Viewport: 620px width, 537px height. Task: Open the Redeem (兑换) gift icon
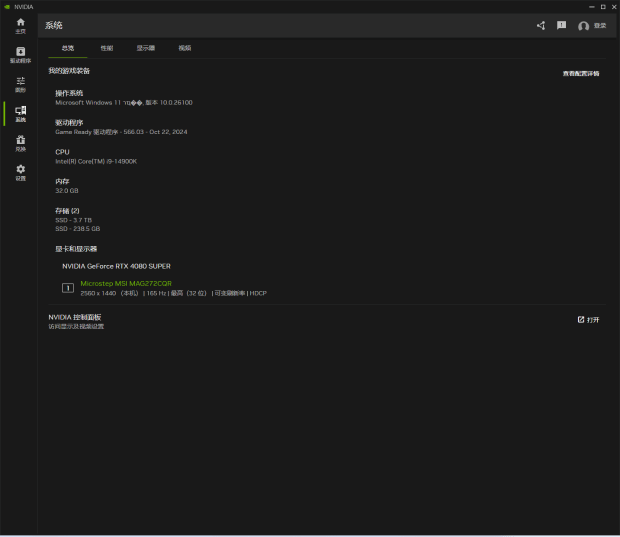[x=21, y=144]
